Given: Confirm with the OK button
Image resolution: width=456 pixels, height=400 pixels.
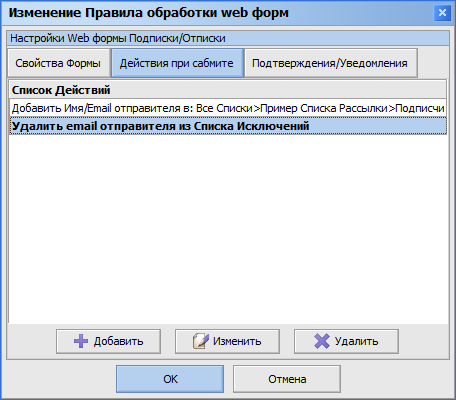Looking at the screenshot, I should 170,379.
